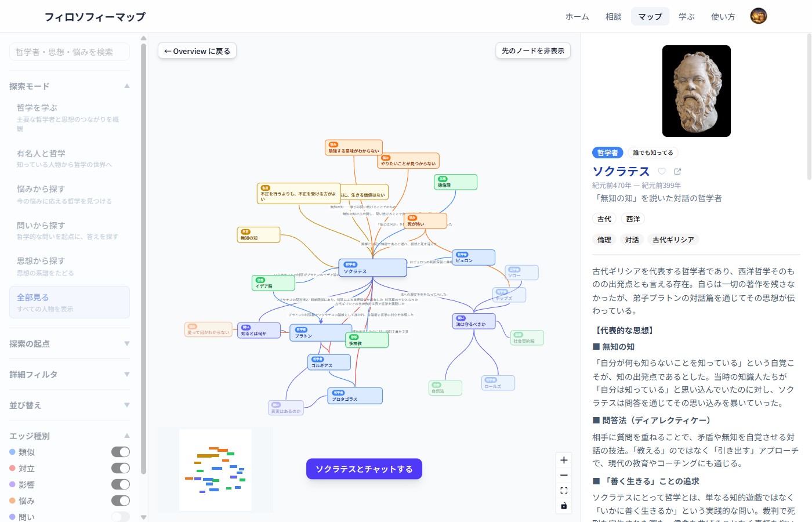Click the philosopher search input field
This screenshot has height=522, width=812.
point(69,52)
